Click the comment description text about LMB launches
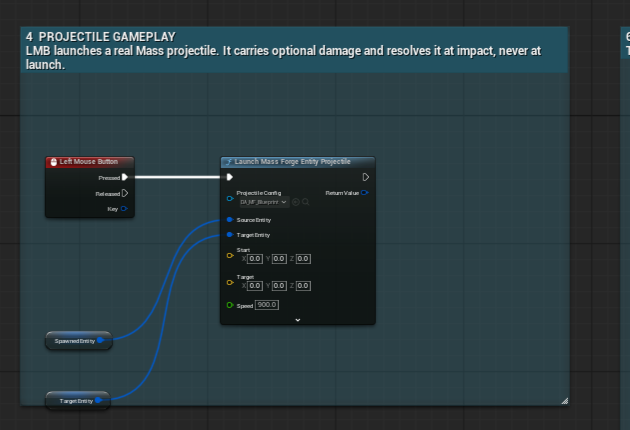Image resolution: width=630 pixels, height=430 pixels. click(x=283, y=57)
